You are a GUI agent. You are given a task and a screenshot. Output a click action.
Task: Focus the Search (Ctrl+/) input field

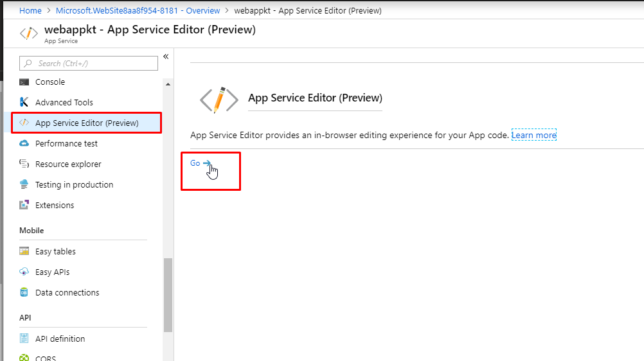point(89,63)
